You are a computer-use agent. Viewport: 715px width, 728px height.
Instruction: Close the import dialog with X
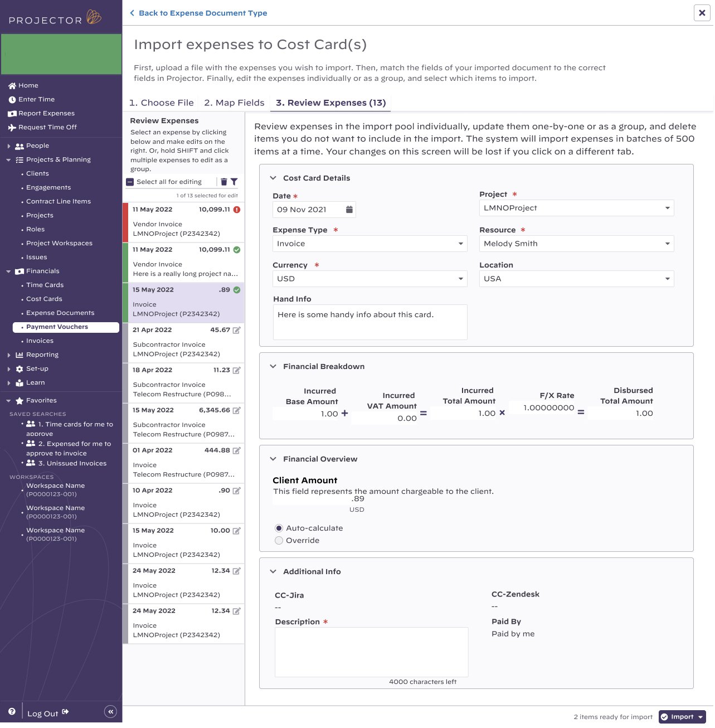coord(702,13)
